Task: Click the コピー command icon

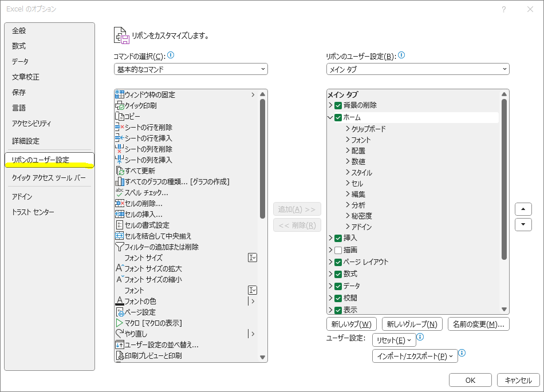Action: pos(119,116)
